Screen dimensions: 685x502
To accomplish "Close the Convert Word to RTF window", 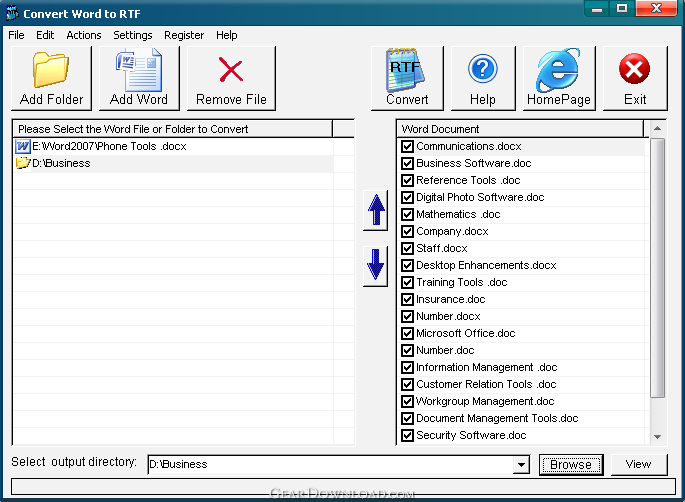I will pyautogui.click(x=656, y=9).
